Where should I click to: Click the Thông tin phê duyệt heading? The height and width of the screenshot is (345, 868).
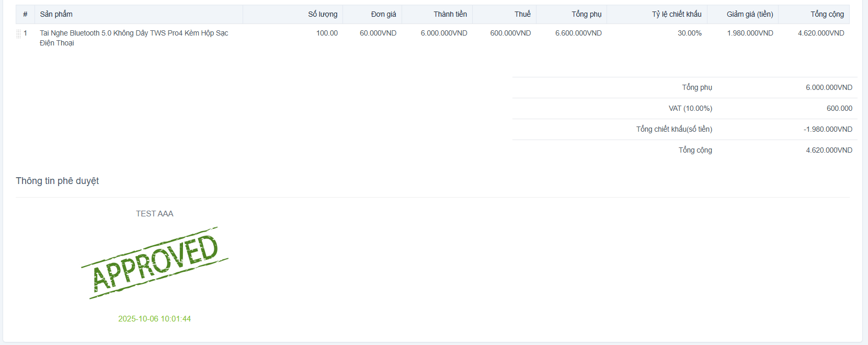[58, 181]
